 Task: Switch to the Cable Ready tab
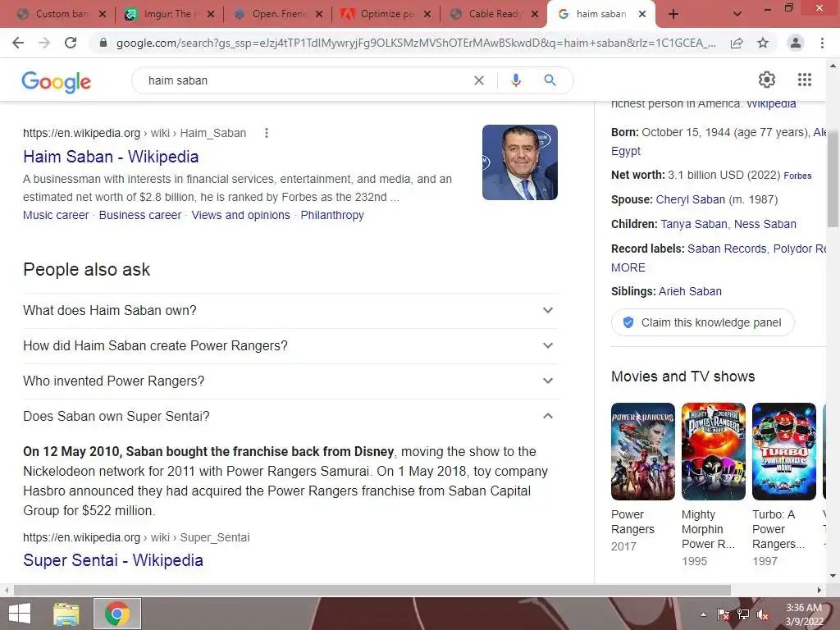pos(494,14)
